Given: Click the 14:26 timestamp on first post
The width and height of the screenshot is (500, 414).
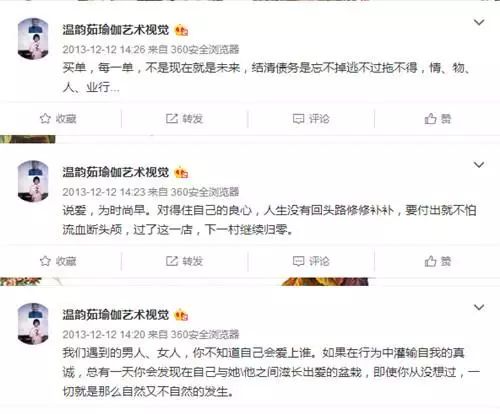Looking at the screenshot, I should click(x=104, y=50).
